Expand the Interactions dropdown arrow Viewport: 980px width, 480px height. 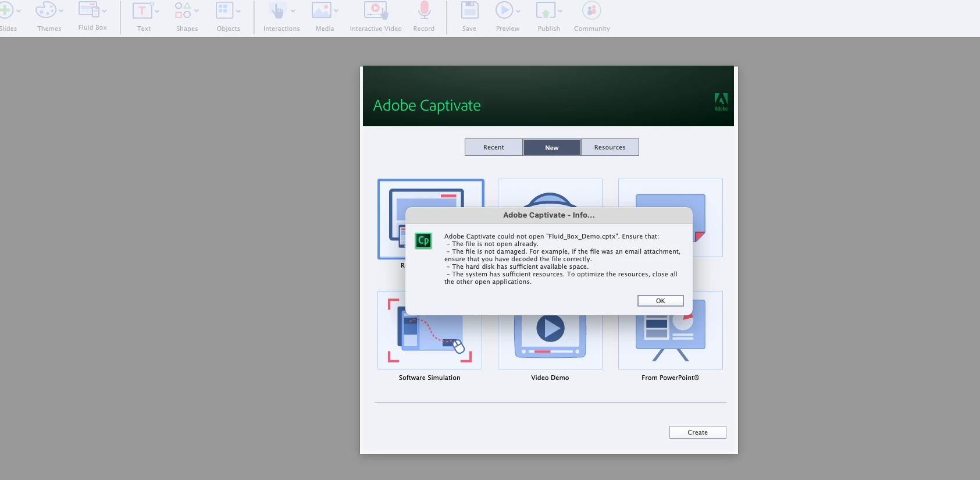pyautogui.click(x=293, y=11)
